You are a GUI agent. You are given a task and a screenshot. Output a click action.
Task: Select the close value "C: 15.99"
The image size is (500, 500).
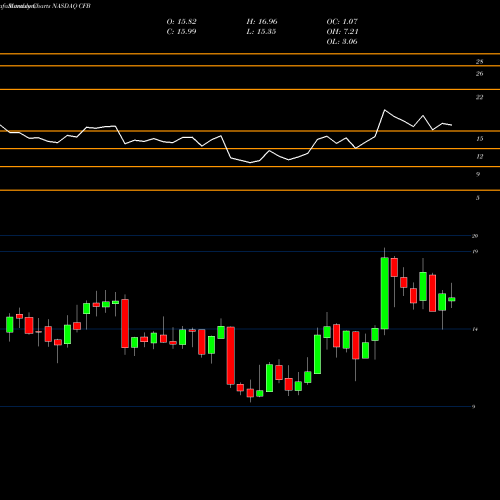pyautogui.click(x=181, y=32)
